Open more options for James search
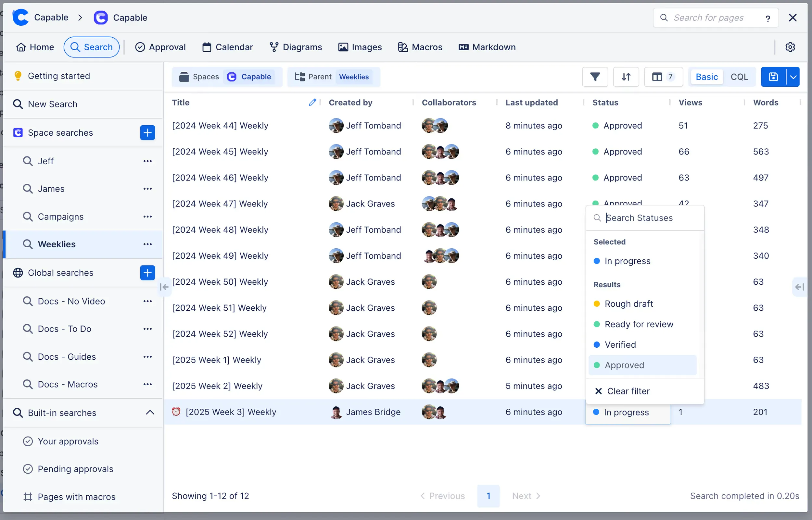812x520 pixels. 147,189
